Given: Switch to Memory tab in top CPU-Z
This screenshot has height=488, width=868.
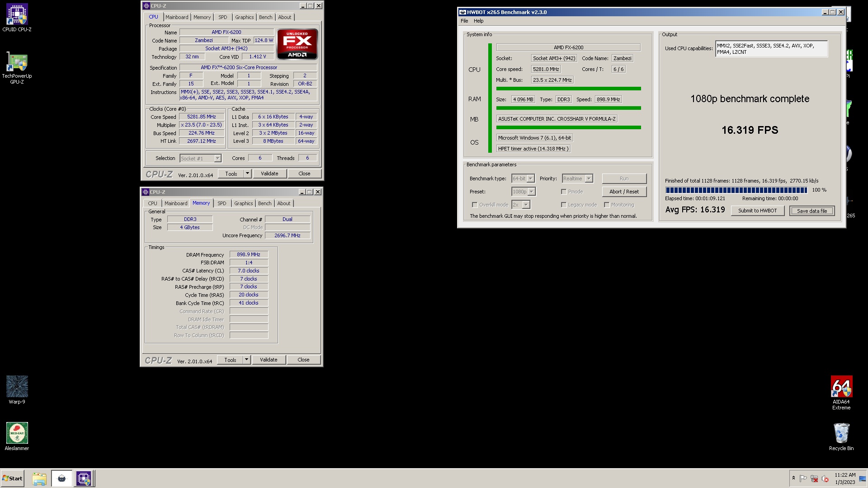Looking at the screenshot, I should tap(202, 17).
